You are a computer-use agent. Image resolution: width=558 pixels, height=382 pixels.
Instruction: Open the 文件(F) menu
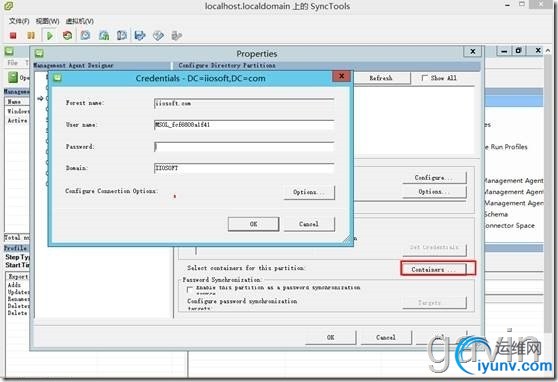pyautogui.click(x=19, y=21)
